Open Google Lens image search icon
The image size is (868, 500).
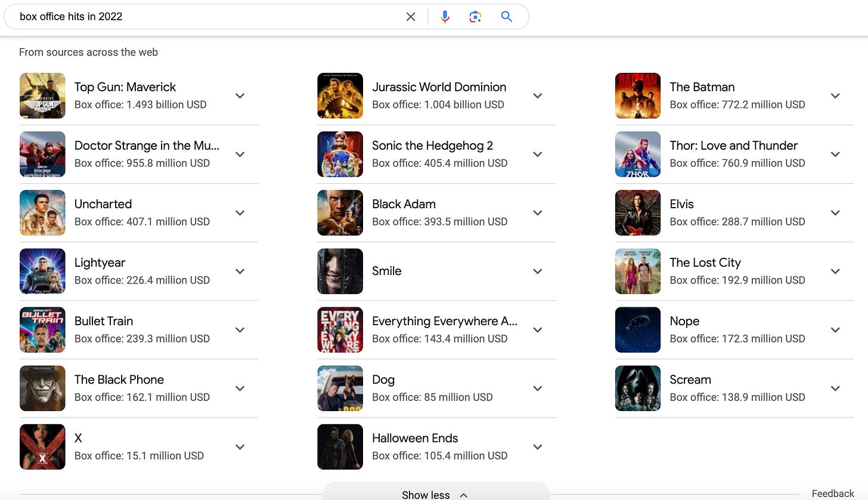click(x=475, y=17)
